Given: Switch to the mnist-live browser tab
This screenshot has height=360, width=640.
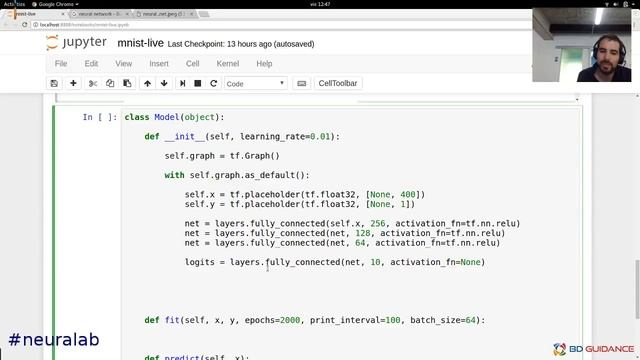Looking at the screenshot, I should point(35,14).
